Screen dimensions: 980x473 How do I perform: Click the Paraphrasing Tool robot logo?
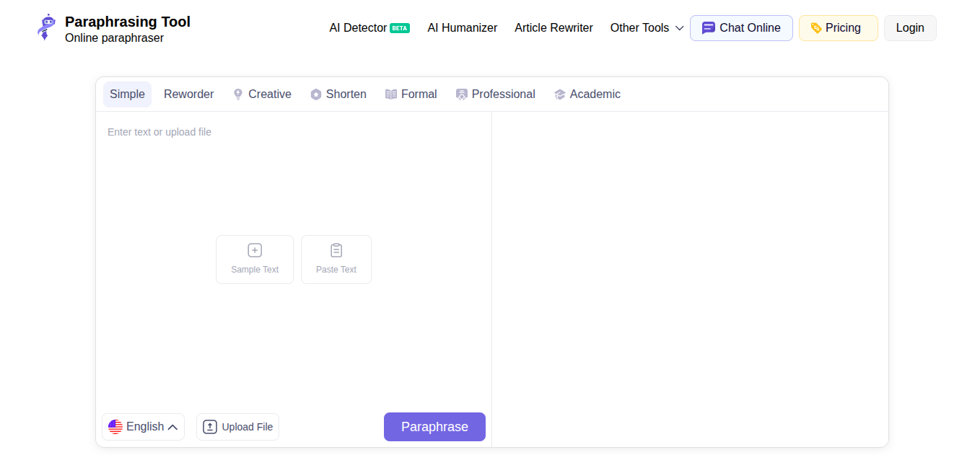click(x=45, y=27)
